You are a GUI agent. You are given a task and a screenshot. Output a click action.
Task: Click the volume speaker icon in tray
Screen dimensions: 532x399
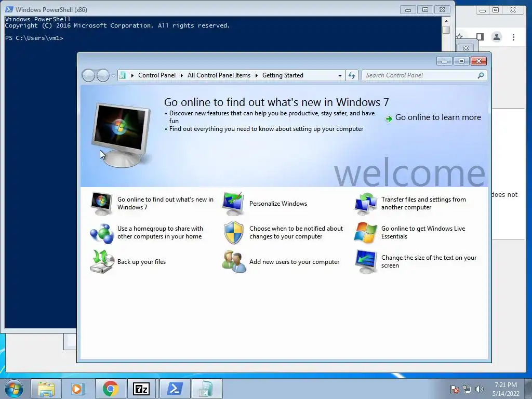tap(479, 389)
